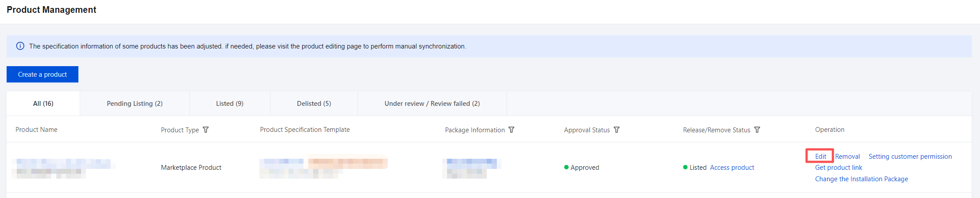Switch to the All (16) tab
The image size is (980, 198).
(43, 104)
